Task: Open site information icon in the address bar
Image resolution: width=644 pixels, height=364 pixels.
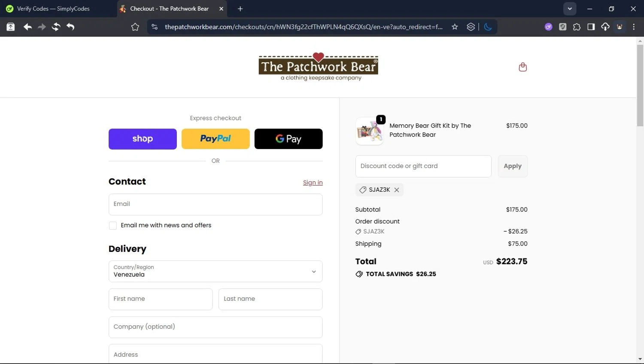Action: [x=155, y=27]
